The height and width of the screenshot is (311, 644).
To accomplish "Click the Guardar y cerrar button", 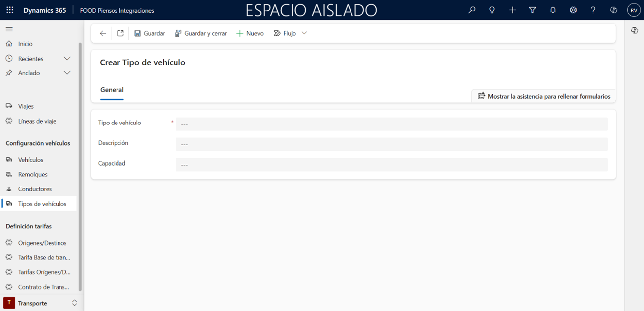I will coord(201,33).
